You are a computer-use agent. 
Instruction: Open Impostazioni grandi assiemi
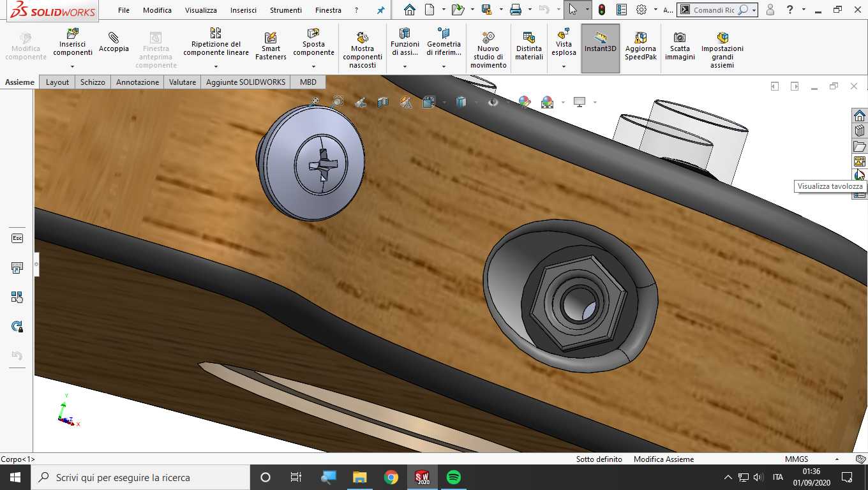click(722, 50)
